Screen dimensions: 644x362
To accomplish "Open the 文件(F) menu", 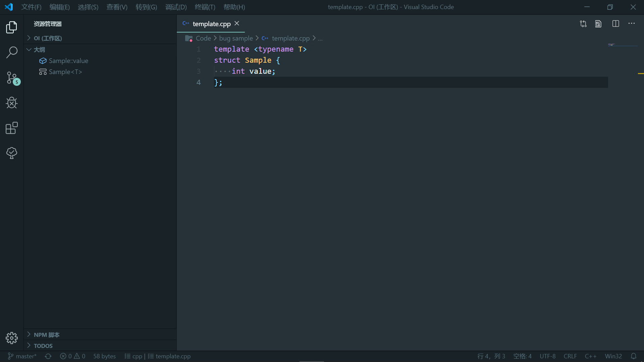I will 31,7.
